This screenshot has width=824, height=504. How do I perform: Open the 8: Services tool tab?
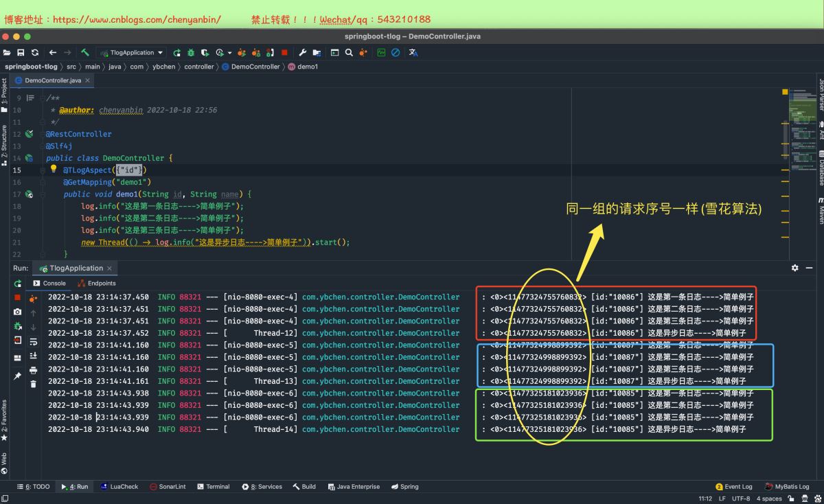[x=262, y=487]
